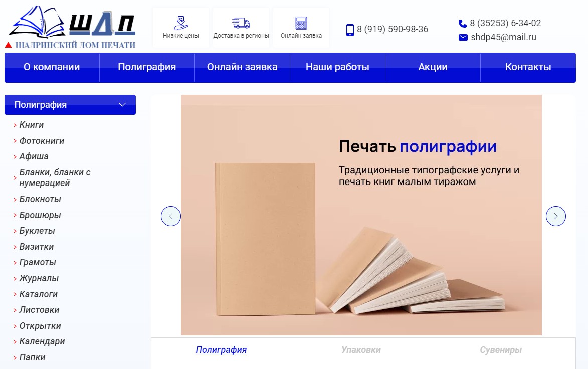Switch to the Упаковки tab
This screenshot has height=369, width=588.
[361, 350]
